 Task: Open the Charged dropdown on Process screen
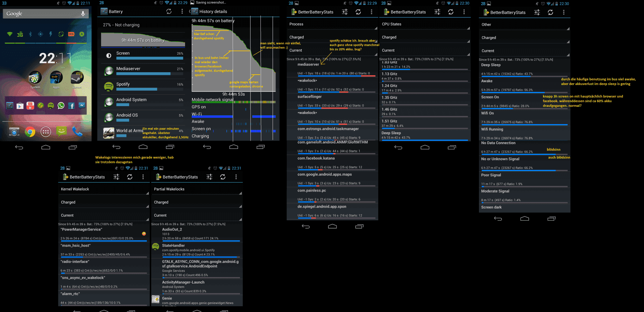(x=332, y=37)
